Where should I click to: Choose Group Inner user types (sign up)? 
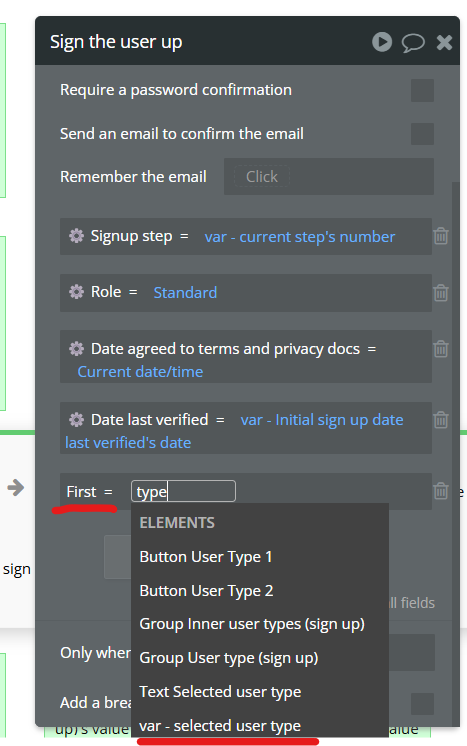260,624
